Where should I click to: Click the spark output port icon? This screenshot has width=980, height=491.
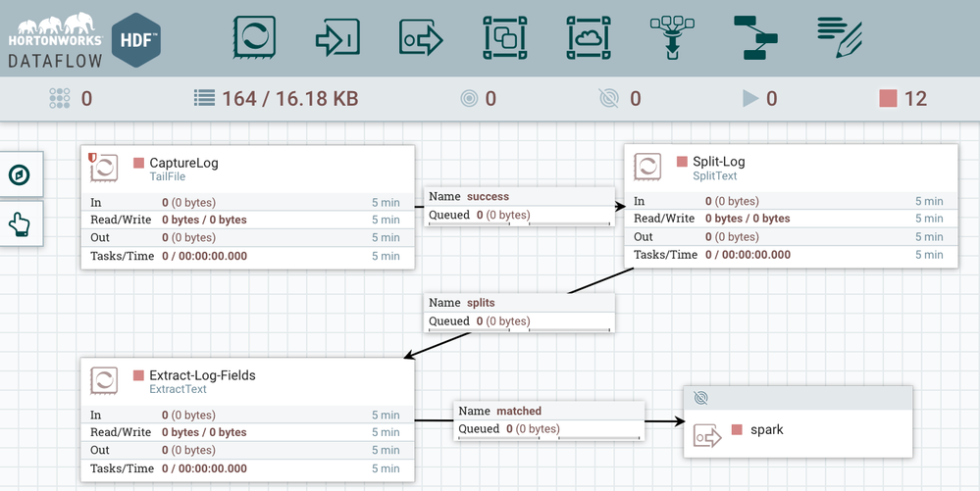(x=707, y=436)
